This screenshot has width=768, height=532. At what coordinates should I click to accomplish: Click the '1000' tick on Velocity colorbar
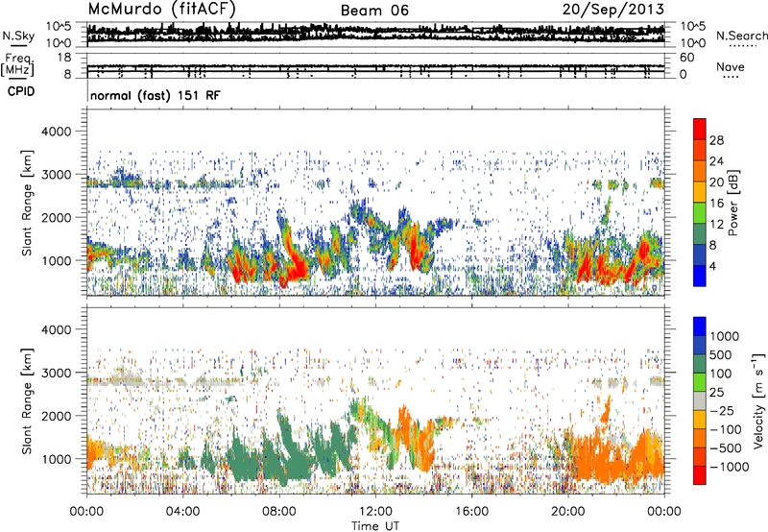[725, 336]
